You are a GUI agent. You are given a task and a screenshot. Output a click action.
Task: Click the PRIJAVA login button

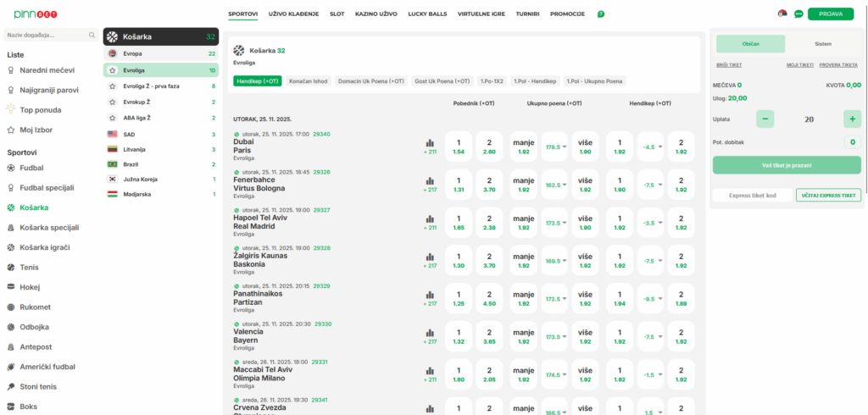pyautogui.click(x=830, y=14)
